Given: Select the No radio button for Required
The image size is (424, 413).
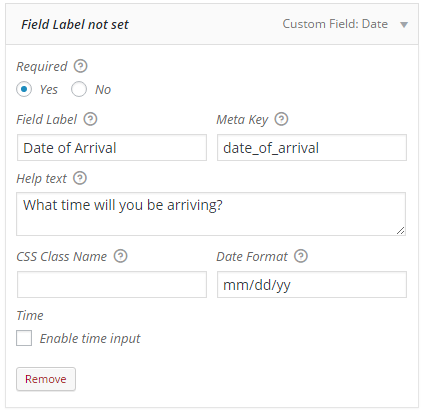Looking at the screenshot, I should click(x=79, y=89).
